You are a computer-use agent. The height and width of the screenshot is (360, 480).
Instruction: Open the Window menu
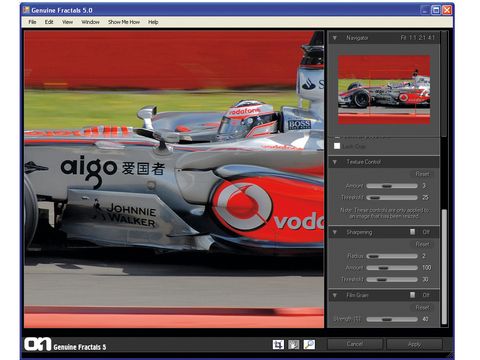tap(90, 22)
